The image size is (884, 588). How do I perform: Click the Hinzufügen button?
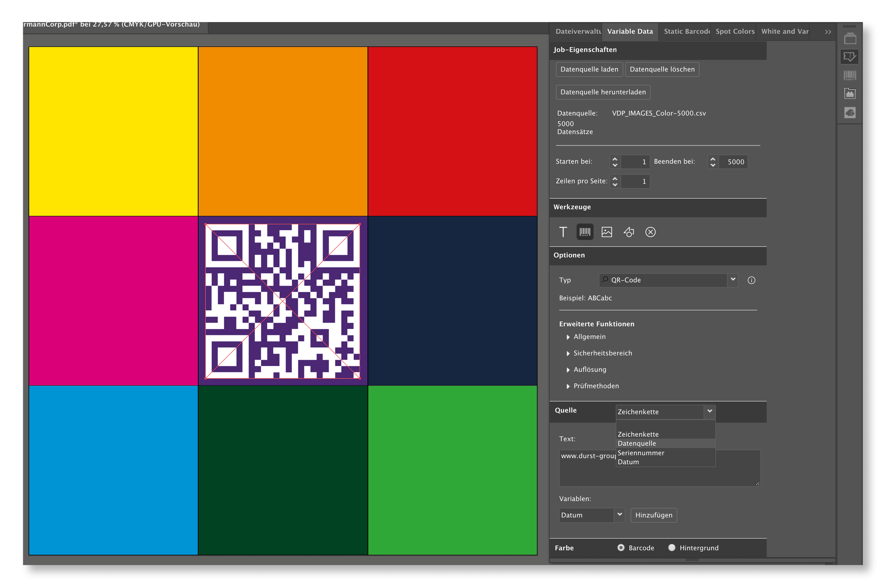click(653, 515)
